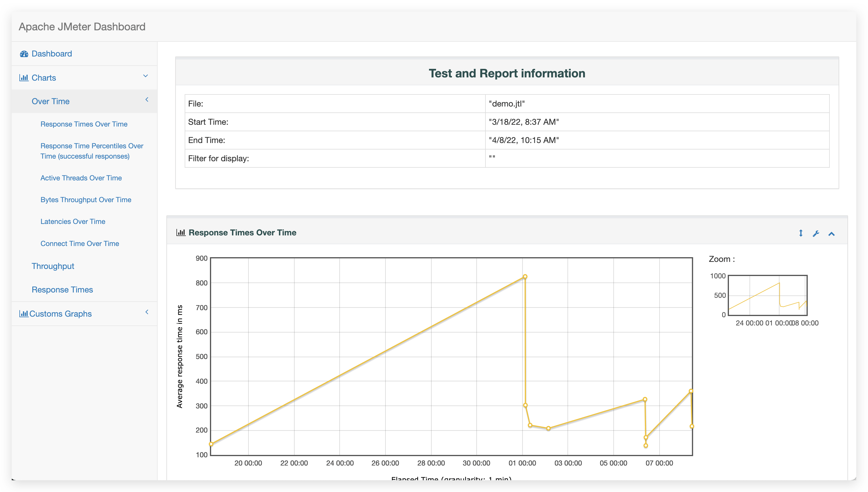
Task: Open the Response Times menu item
Action: pos(62,290)
